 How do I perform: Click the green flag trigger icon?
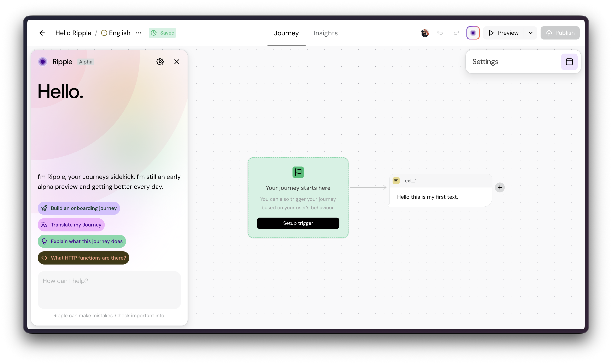(298, 172)
